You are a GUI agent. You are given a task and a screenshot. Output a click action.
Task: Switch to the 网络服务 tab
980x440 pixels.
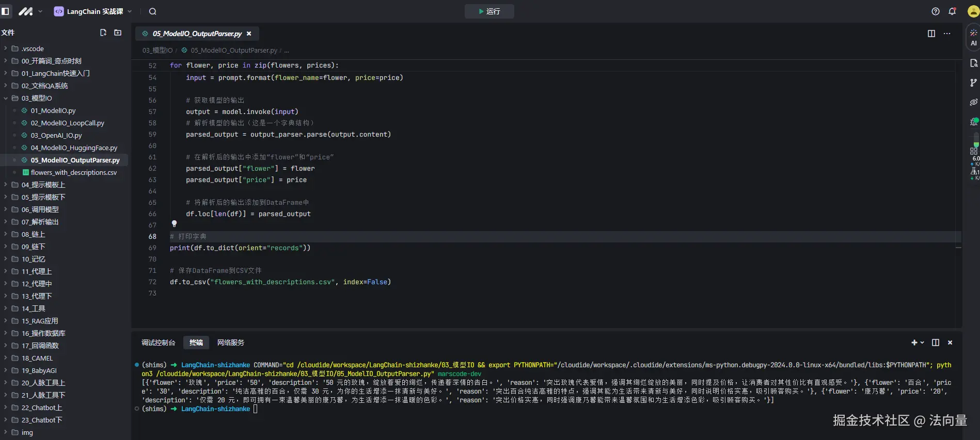pyautogui.click(x=230, y=343)
